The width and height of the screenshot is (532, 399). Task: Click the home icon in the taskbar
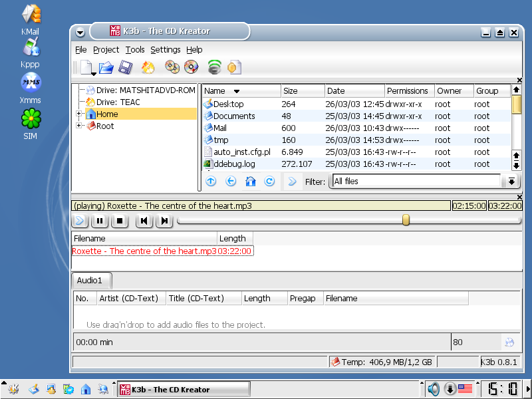tap(86, 389)
